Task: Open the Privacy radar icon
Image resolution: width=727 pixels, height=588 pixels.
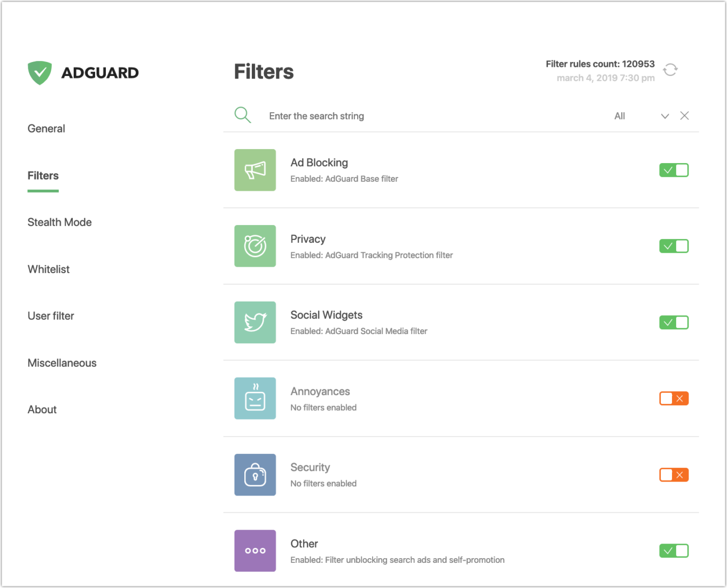Action: [255, 246]
